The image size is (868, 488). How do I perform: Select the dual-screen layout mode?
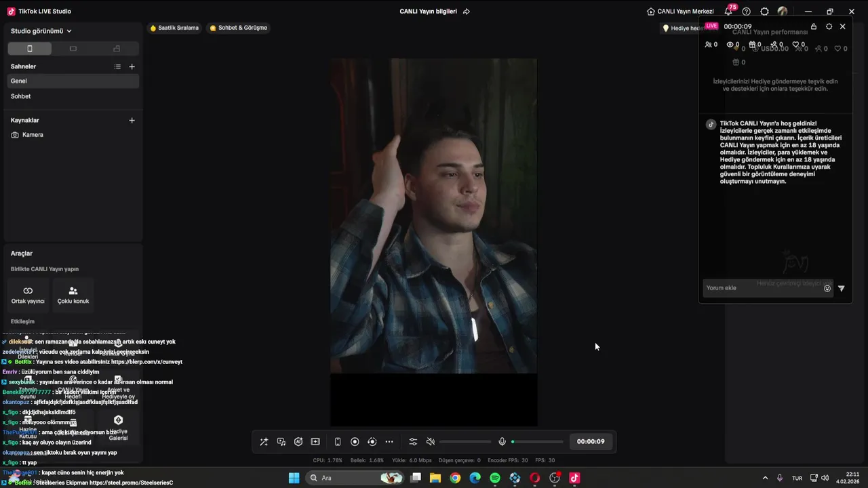click(x=117, y=49)
